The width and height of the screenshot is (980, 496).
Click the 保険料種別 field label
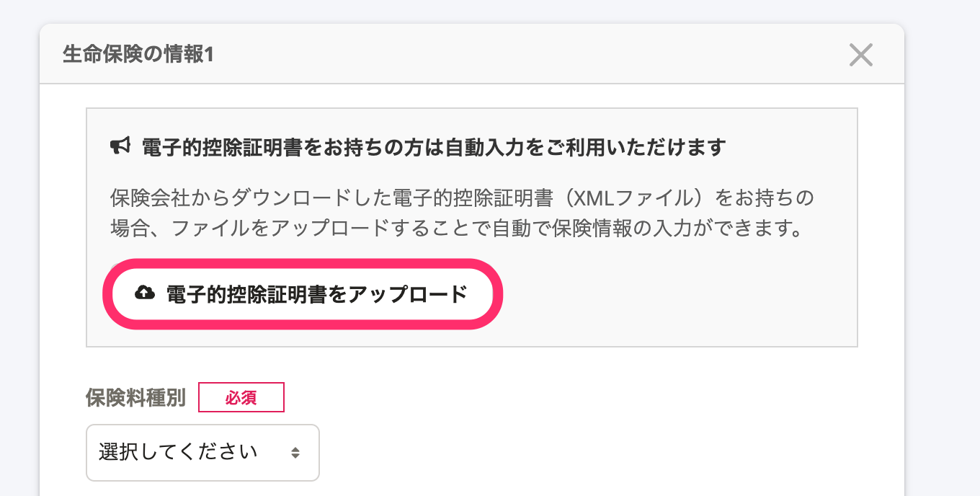pos(135,397)
